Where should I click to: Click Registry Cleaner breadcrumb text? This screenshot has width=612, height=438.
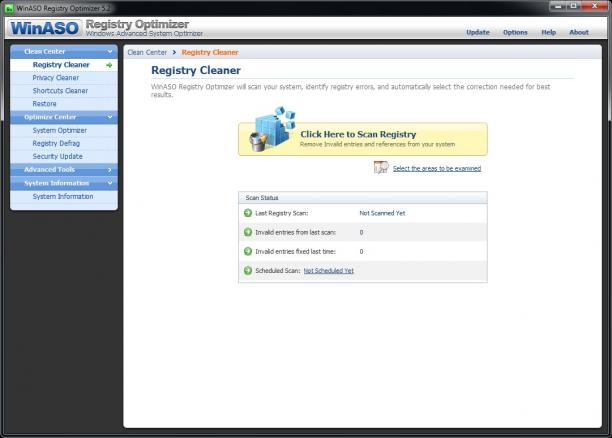210,52
